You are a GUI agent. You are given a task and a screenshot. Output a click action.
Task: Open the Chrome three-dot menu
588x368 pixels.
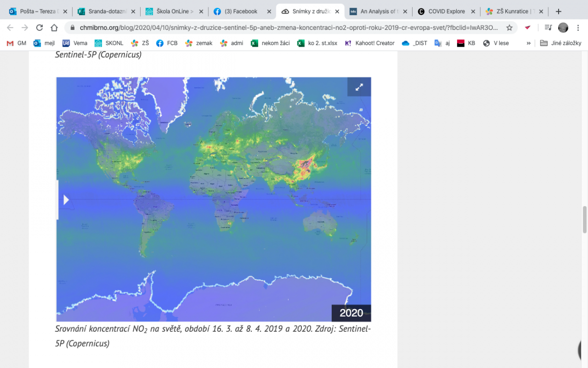[x=579, y=27]
